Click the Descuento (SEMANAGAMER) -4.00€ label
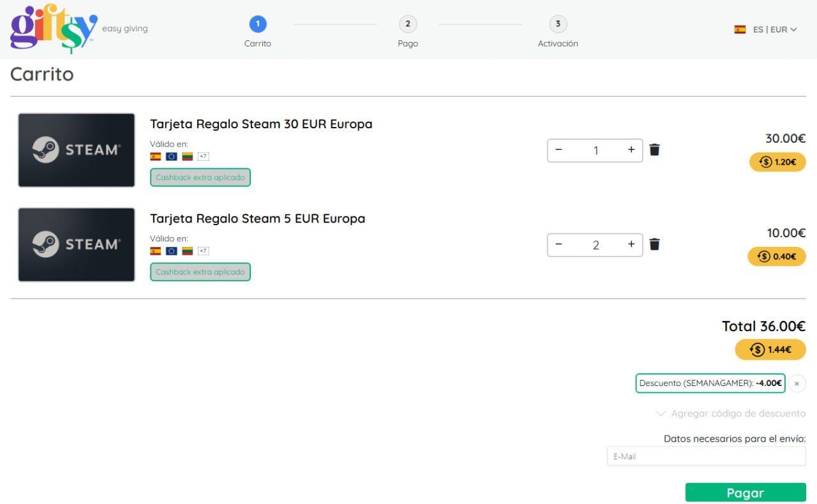 tap(710, 383)
